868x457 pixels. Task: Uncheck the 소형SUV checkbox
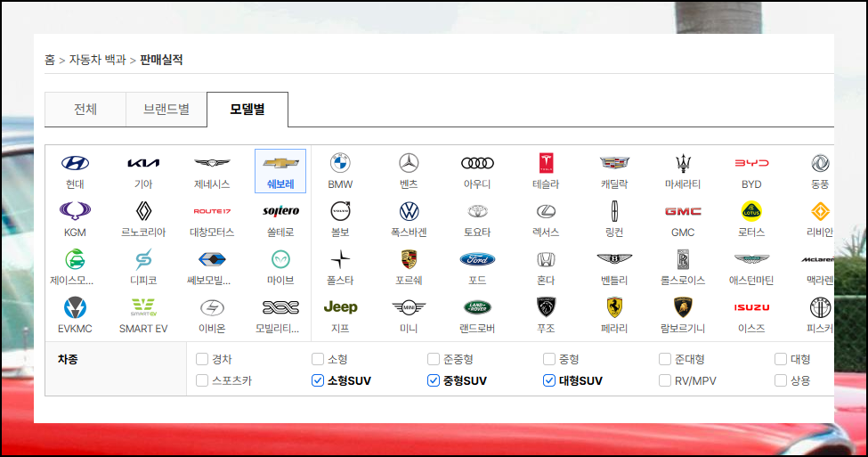coord(318,380)
